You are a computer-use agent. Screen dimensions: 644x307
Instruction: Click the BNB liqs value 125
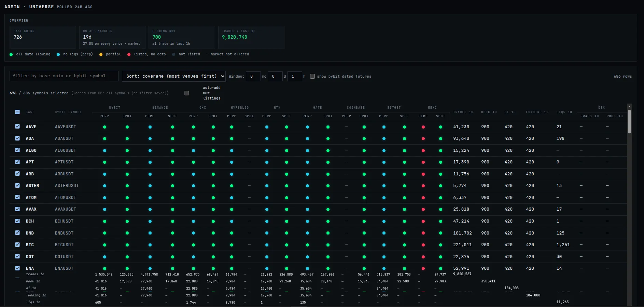(560, 233)
